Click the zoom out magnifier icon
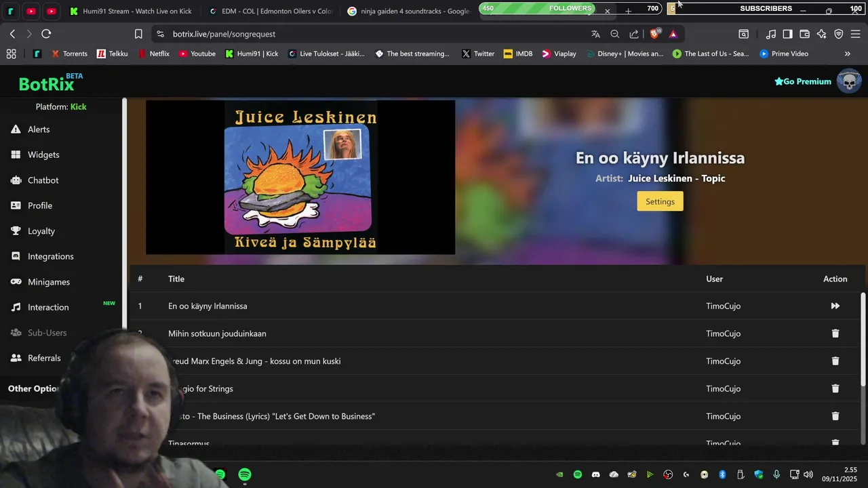This screenshot has height=488, width=868. (x=614, y=34)
